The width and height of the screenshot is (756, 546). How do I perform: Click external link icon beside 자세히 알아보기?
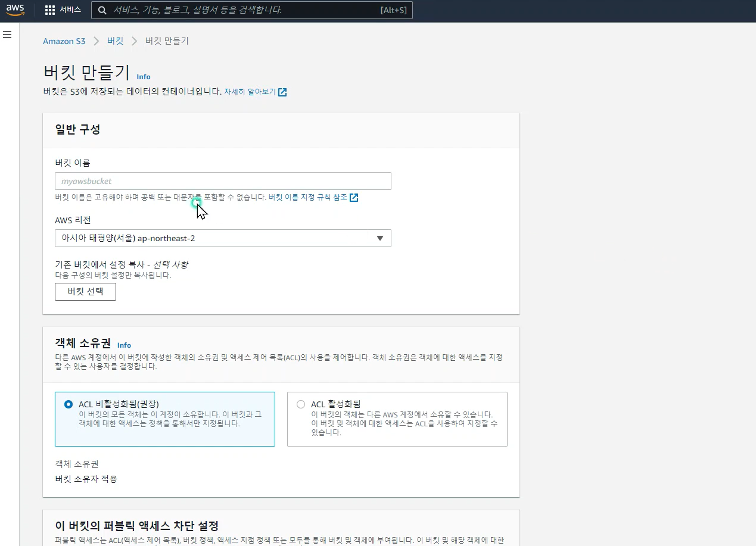click(x=282, y=92)
